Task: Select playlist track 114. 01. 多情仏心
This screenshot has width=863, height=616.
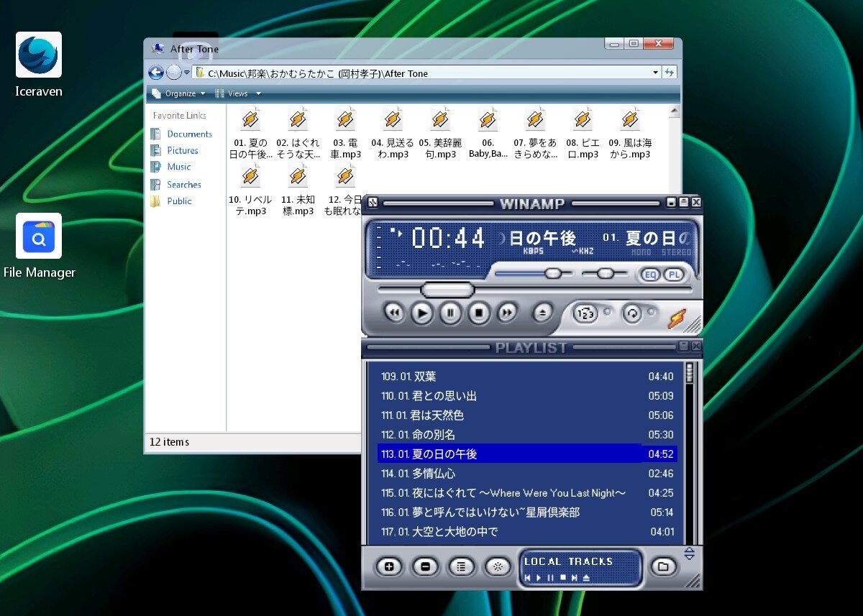Action: (527, 474)
